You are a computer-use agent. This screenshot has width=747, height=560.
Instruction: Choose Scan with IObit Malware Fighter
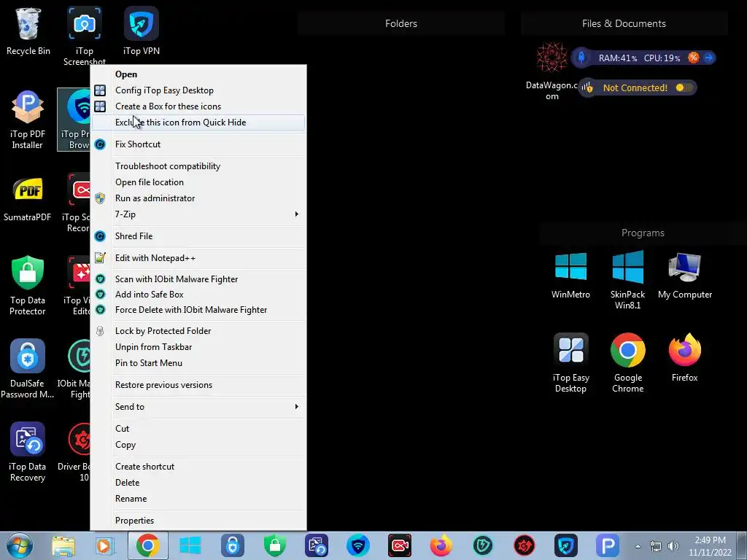(x=198, y=279)
